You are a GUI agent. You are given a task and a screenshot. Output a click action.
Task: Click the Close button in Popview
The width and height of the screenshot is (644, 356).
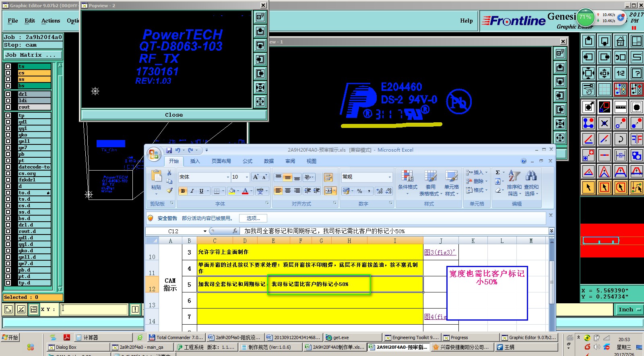pyautogui.click(x=174, y=115)
